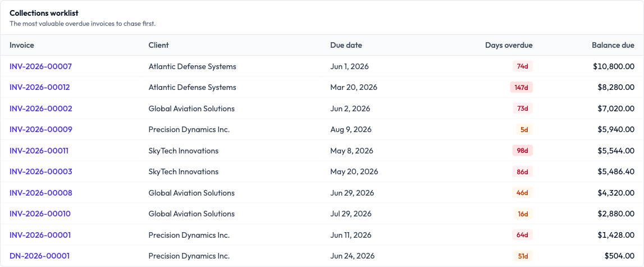The image size is (644, 267).
Task: Click the Due date column header
Action: point(346,46)
